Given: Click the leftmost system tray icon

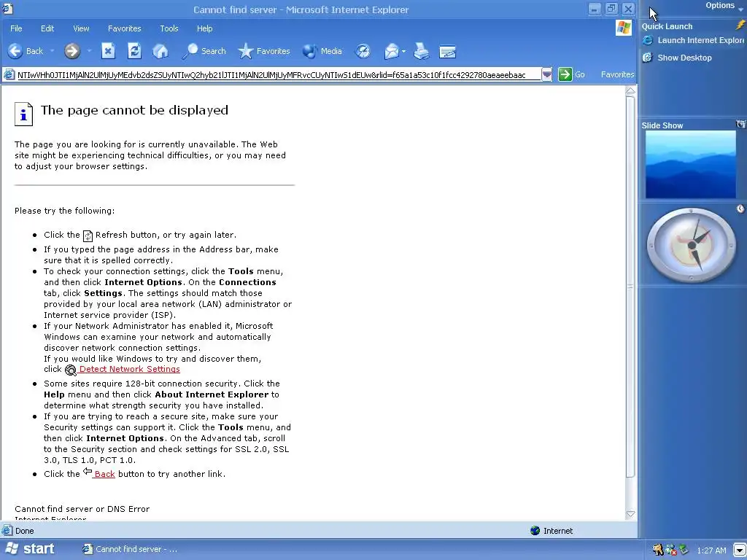Looking at the screenshot, I should tap(659, 550).
